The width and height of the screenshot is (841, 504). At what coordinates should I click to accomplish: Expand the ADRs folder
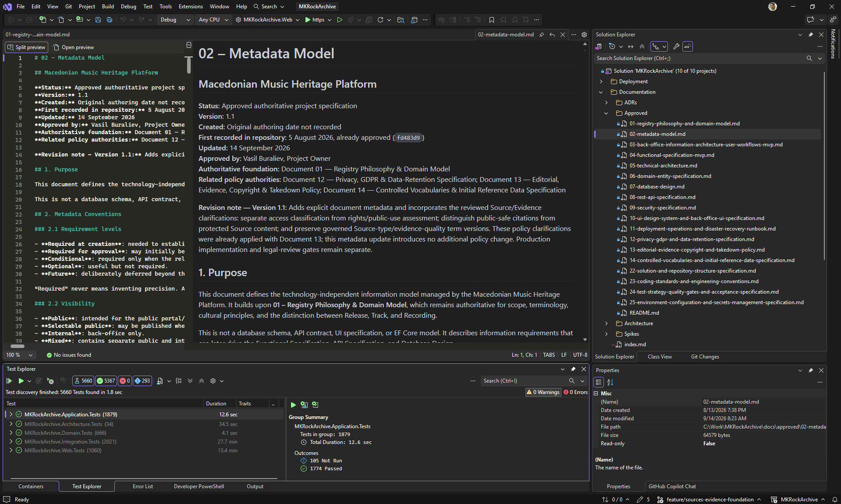click(607, 103)
